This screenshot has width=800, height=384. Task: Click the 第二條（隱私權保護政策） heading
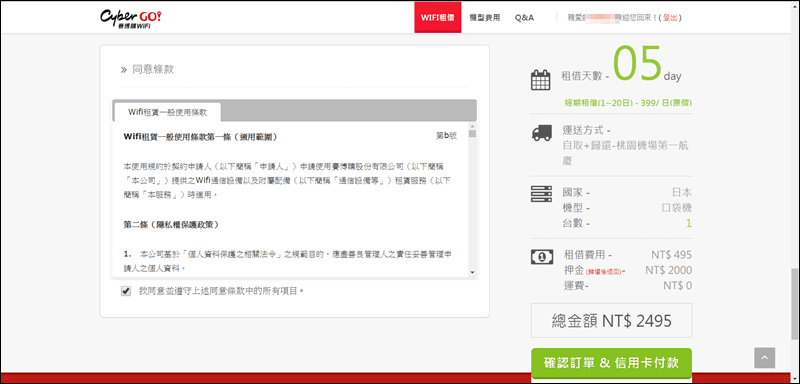pos(171,224)
